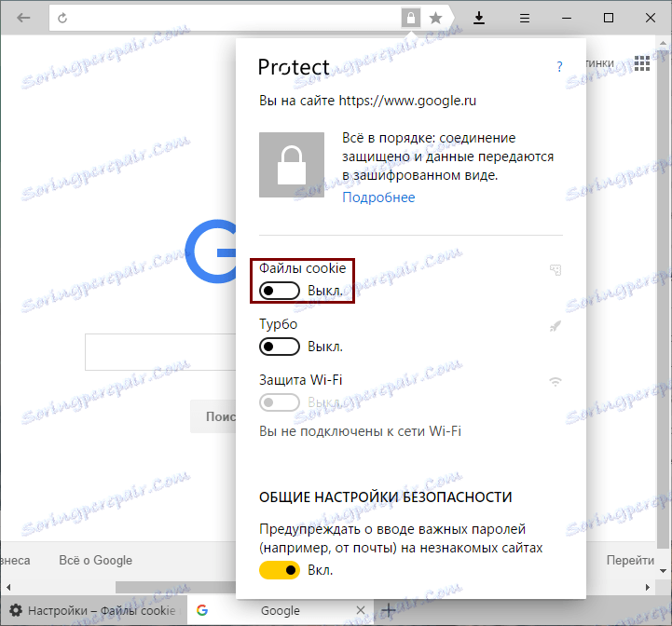Toggle the Файлы cookie switch
Image resolution: width=672 pixels, height=626 pixels.
pos(280,291)
